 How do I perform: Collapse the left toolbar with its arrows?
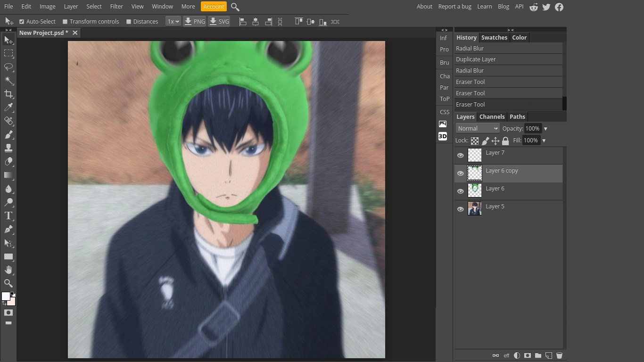[8, 30]
